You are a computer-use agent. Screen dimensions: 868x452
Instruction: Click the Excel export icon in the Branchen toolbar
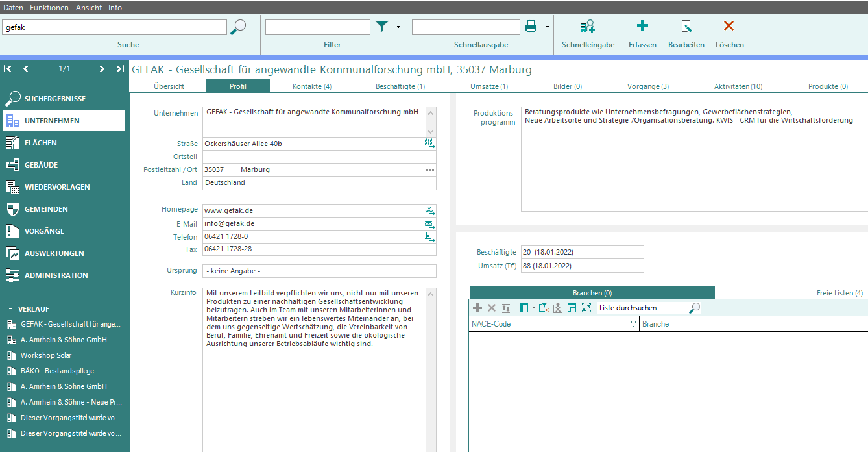pos(557,308)
